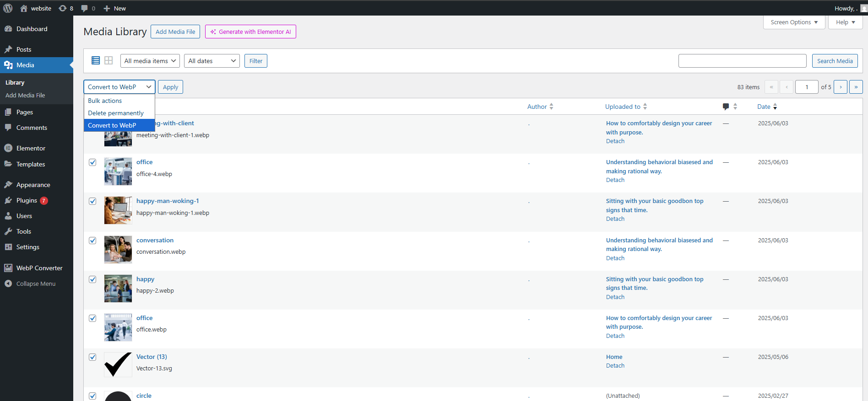
Task: Open the Home attached page link
Action: (x=614, y=357)
